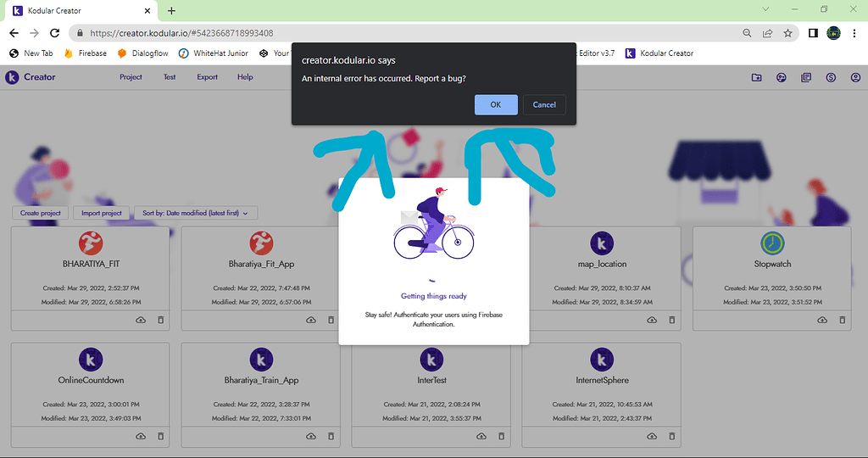
Task: Click the Chrome profile avatar
Action: pyautogui.click(x=834, y=33)
